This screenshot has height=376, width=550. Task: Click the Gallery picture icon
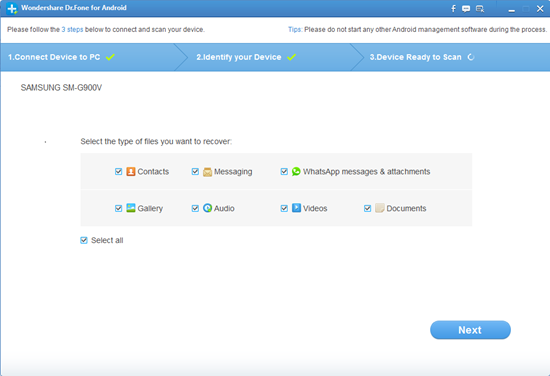point(130,208)
